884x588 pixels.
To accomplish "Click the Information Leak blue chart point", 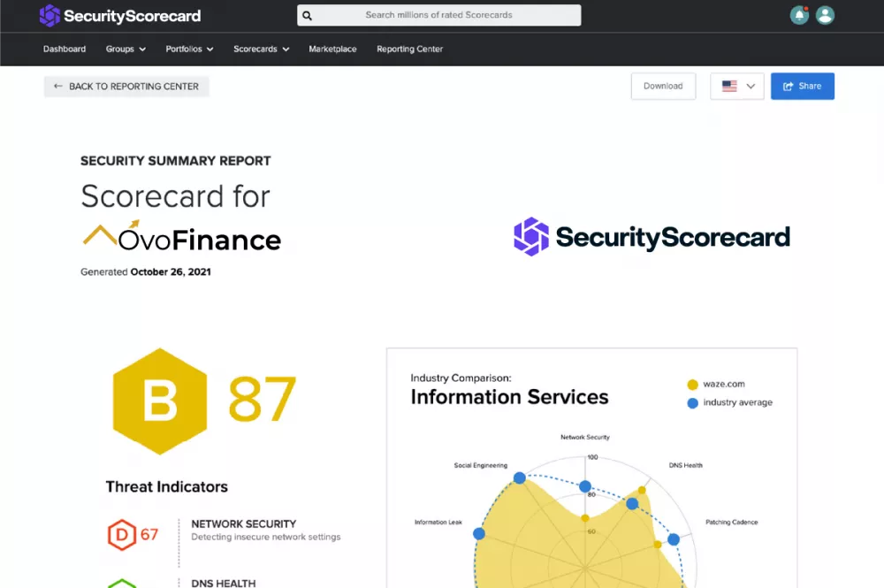I will click(x=478, y=533).
